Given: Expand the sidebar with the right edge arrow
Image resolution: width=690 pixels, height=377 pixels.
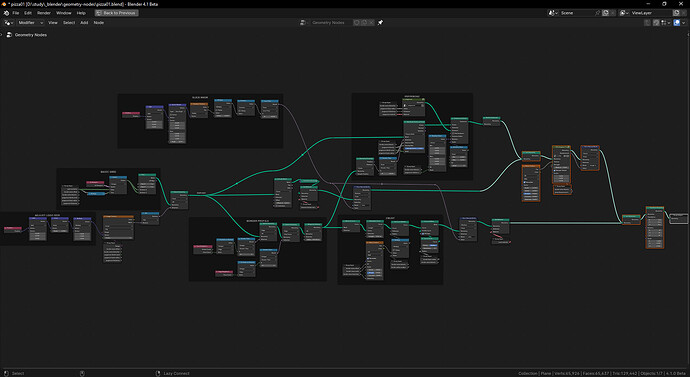Looking at the screenshot, I should (x=688, y=35).
